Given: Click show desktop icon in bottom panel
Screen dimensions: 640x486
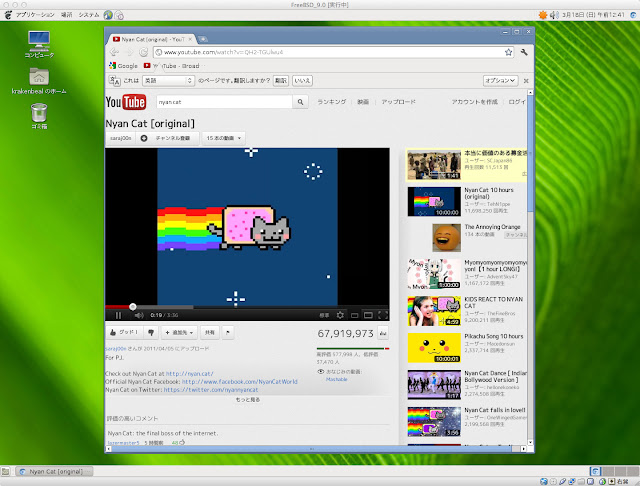Looking at the screenshot, I should (5, 471).
